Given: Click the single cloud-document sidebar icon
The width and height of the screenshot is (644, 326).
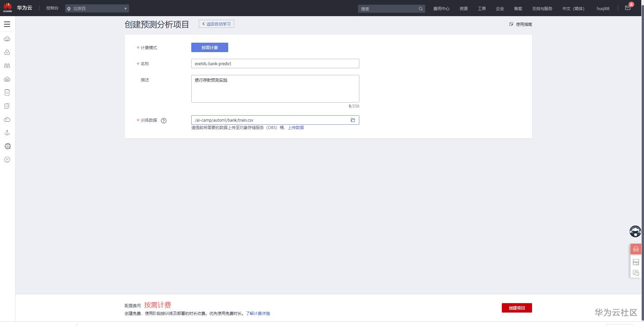Looking at the screenshot, I should click(x=7, y=93).
